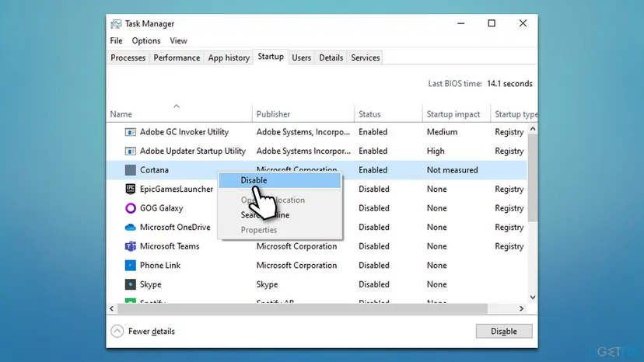Click the Disabled status of Microsoft Teams
The image size is (644, 362).
[374, 246]
